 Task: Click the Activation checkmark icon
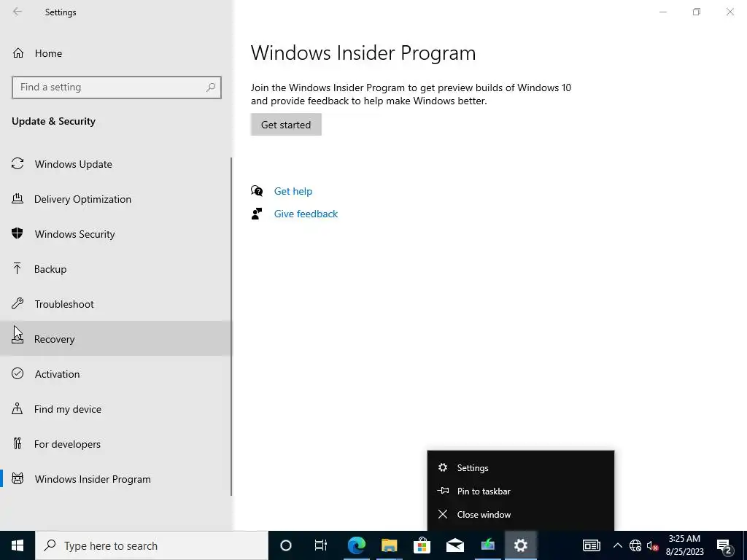tap(18, 373)
